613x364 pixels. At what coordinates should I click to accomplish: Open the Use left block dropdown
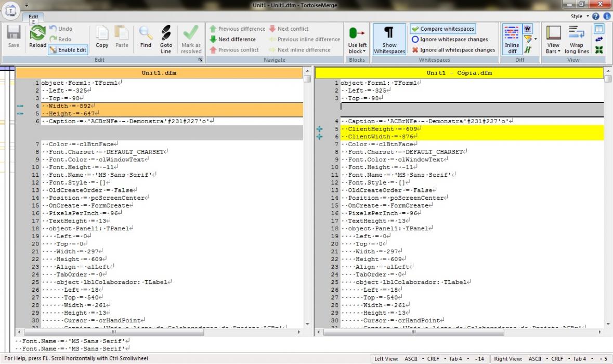357,39
